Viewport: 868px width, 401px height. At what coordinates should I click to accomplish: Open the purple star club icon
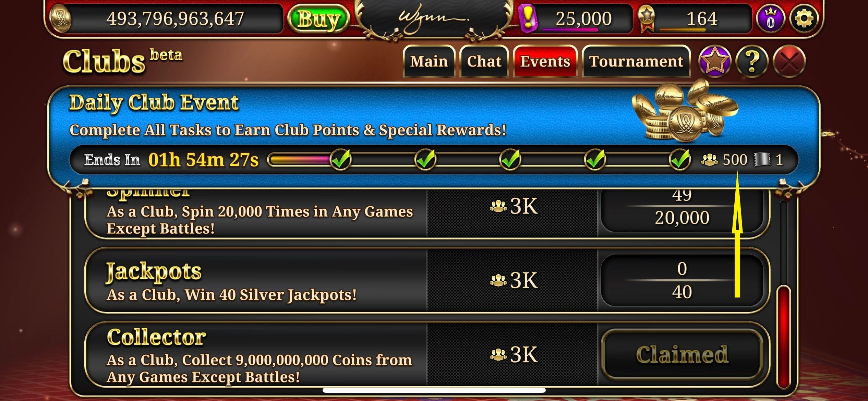click(715, 61)
